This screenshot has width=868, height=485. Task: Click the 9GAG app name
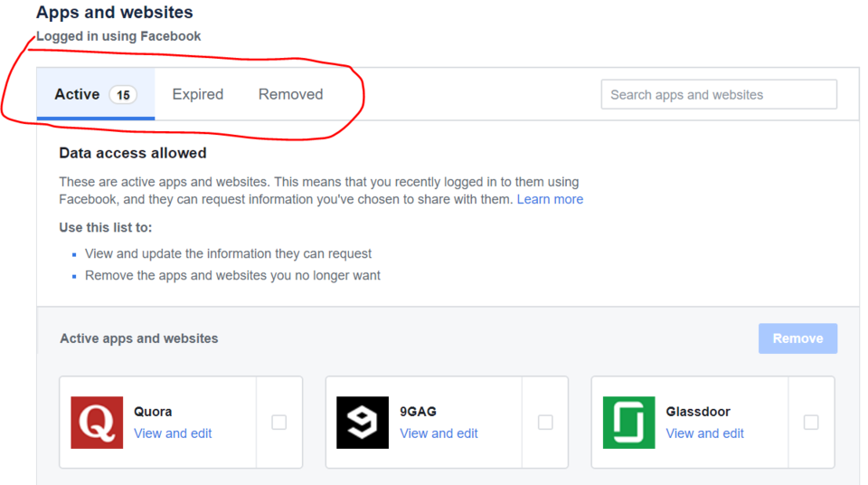(x=418, y=412)
